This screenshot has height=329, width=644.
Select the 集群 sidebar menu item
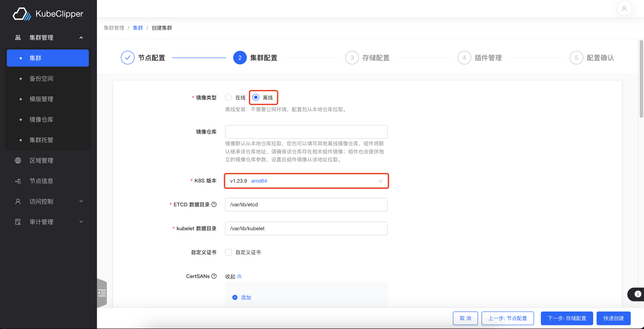coord(48,58)
